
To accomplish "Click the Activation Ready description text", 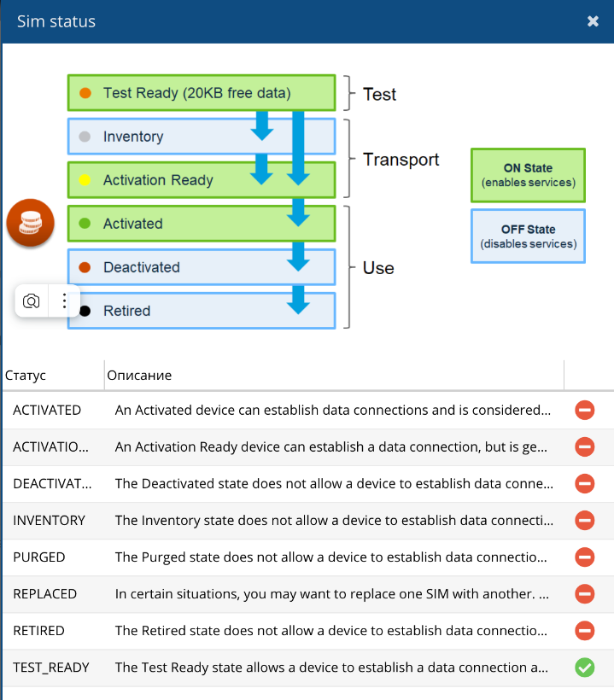I will click(333, 446).
